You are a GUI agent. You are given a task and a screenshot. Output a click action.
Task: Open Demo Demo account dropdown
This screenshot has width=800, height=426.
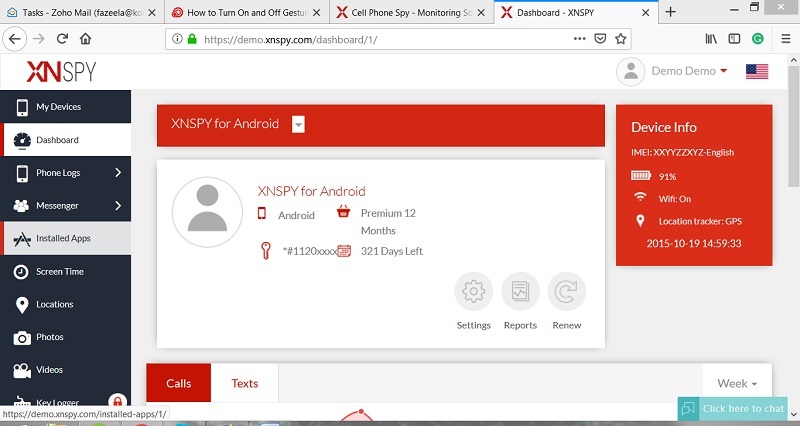[689, 71]
